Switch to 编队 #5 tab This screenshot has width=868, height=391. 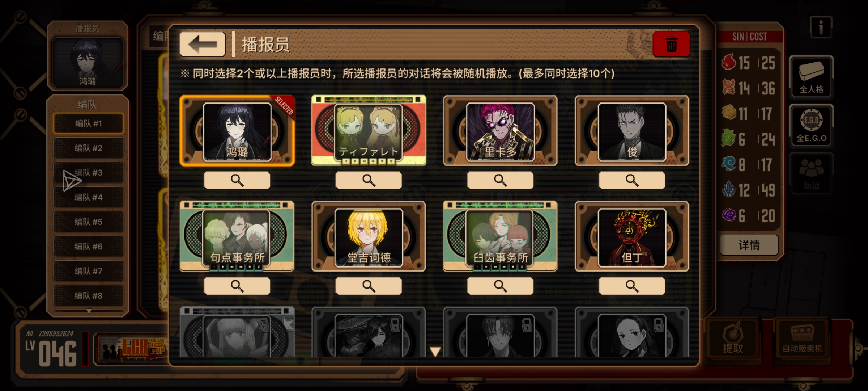[89, 222]
